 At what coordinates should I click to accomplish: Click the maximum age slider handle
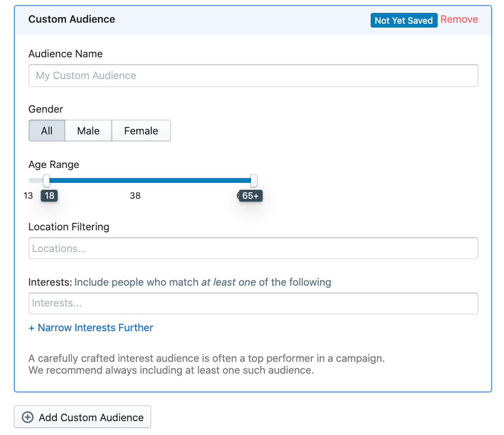click(254, 181)
